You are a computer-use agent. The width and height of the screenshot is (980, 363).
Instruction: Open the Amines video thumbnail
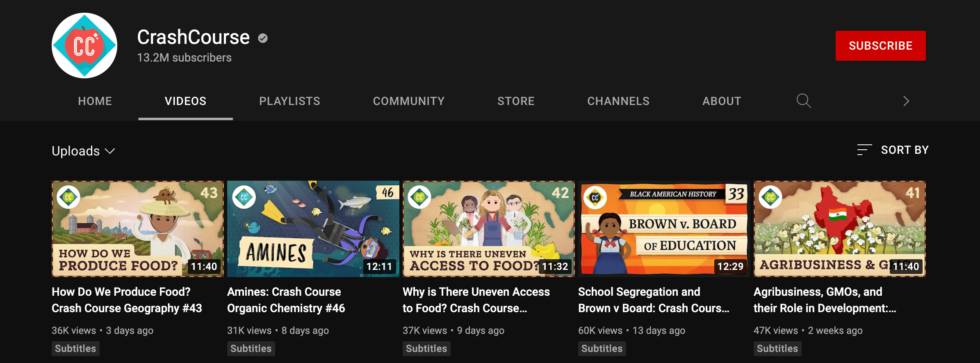click(x=313, y=229)
